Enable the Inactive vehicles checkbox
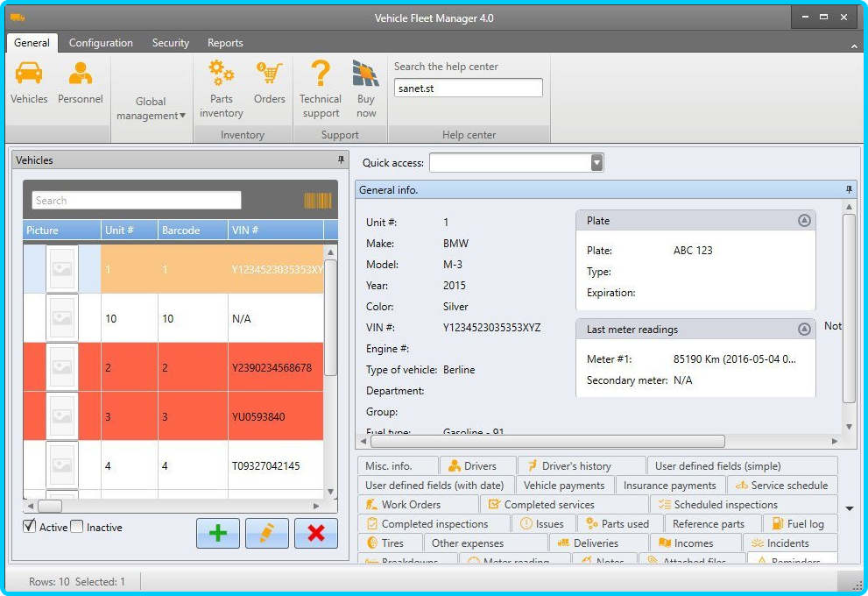868x596 pixels. [x=77, y=527]
